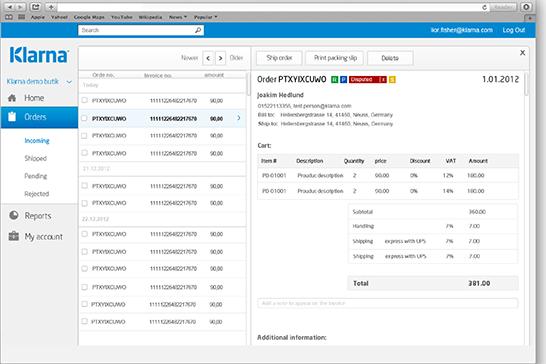Screen dimensions: 546x364
Task: Click the invoice note input field
Action: (388, 303)
